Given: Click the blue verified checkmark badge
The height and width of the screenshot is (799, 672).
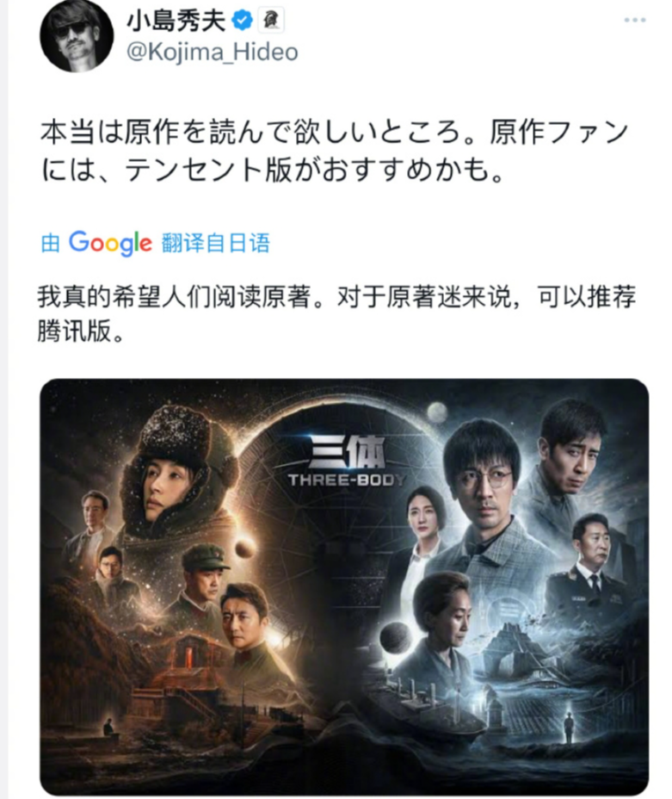Looking at the screenshot, I should [243, 21].
